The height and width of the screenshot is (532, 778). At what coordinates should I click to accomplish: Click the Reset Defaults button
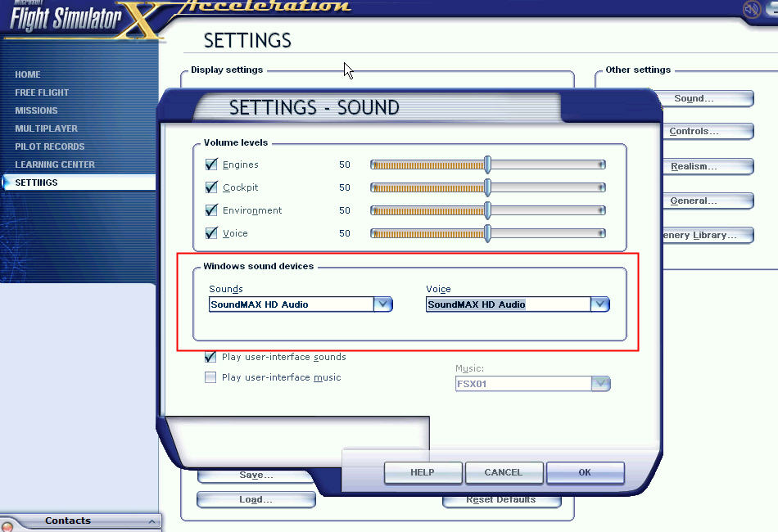501,500
